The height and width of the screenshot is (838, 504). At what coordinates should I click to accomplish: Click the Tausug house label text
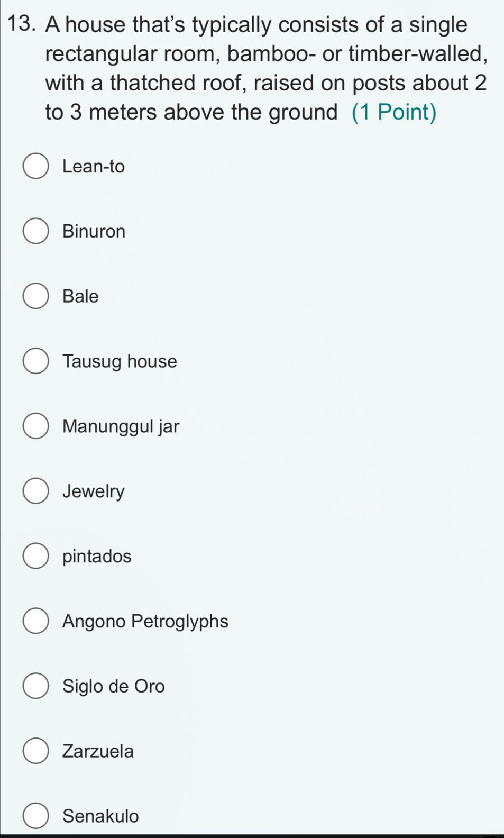(x=120, y=362)
